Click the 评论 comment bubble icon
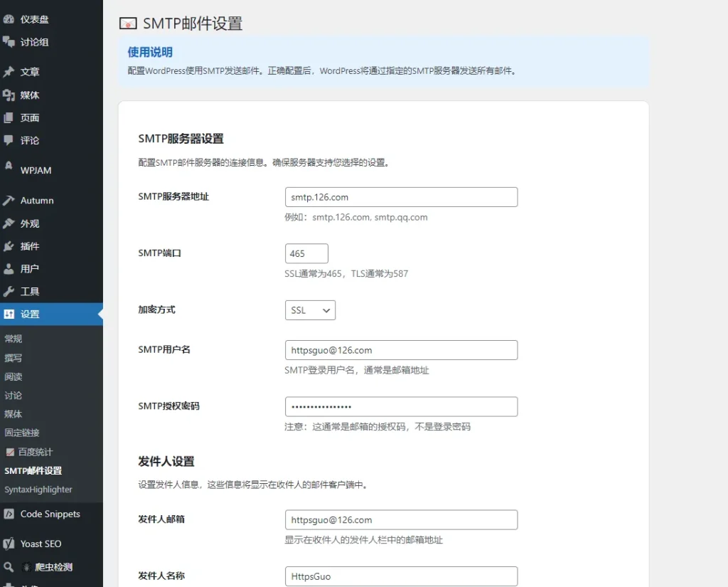This screenshot has height=587, width=728. coord(9,140)
